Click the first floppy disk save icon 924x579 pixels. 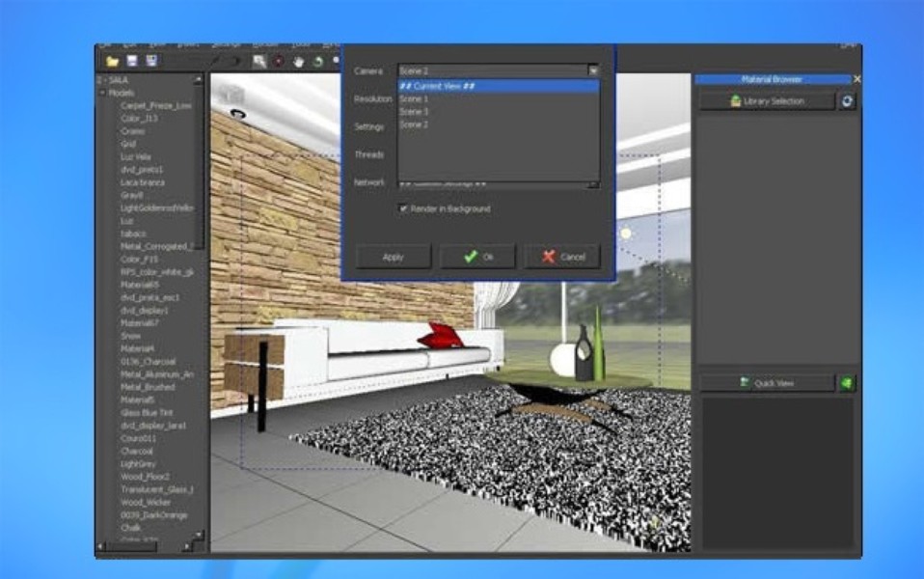132,61
